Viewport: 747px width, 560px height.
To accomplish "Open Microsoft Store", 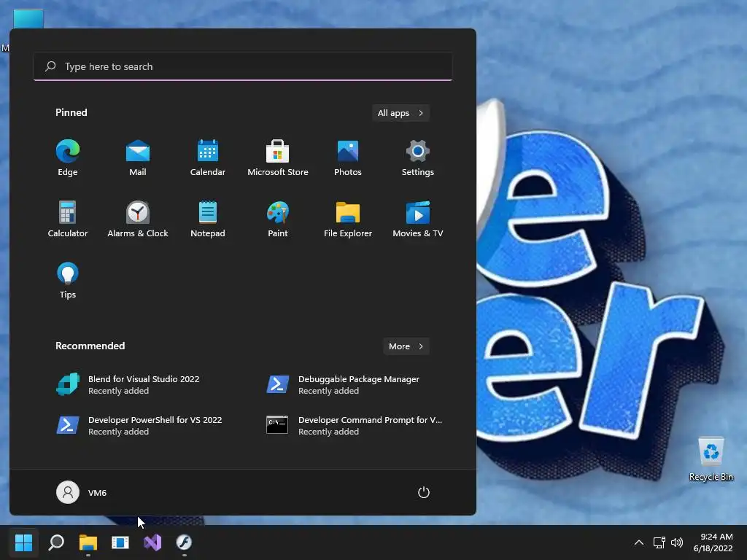I will point(278,158).
